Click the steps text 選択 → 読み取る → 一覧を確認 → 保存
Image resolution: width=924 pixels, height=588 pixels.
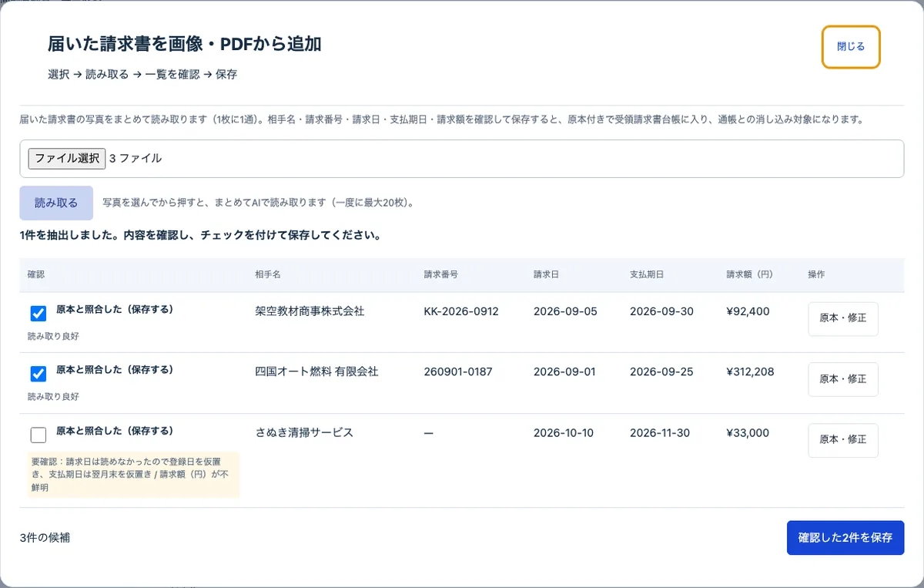pos(142,75)
